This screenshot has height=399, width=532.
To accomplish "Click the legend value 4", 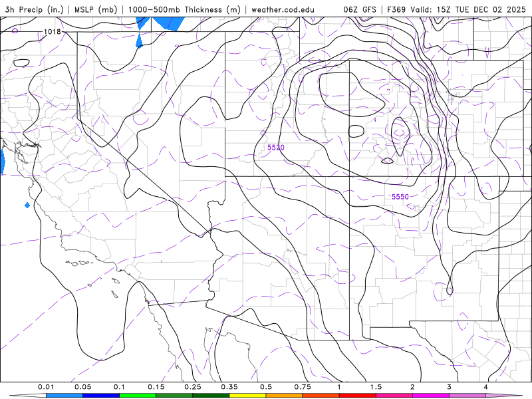I will (486, 387).
